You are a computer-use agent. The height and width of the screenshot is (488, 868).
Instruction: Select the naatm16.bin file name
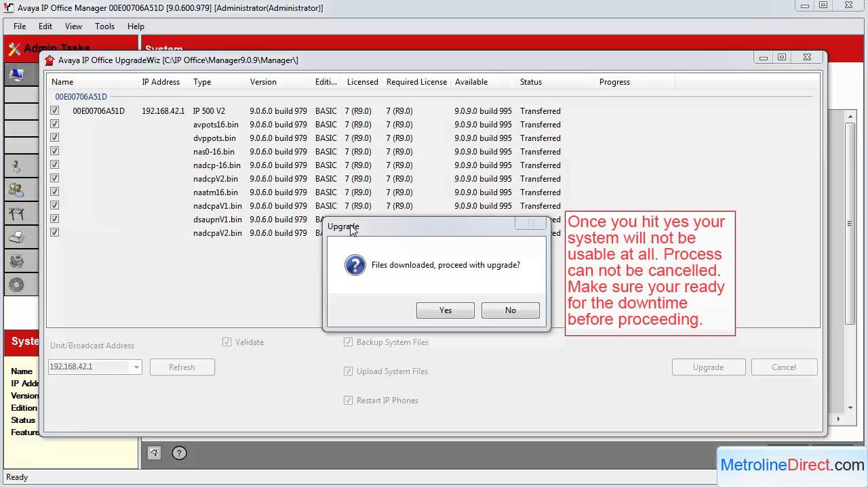pyautogui.click(x=216, y=192)
